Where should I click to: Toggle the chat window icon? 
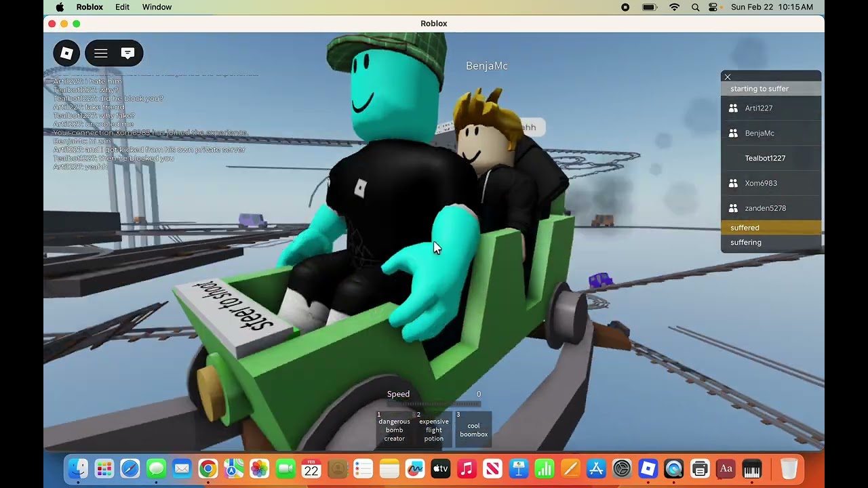click(127, 53)
